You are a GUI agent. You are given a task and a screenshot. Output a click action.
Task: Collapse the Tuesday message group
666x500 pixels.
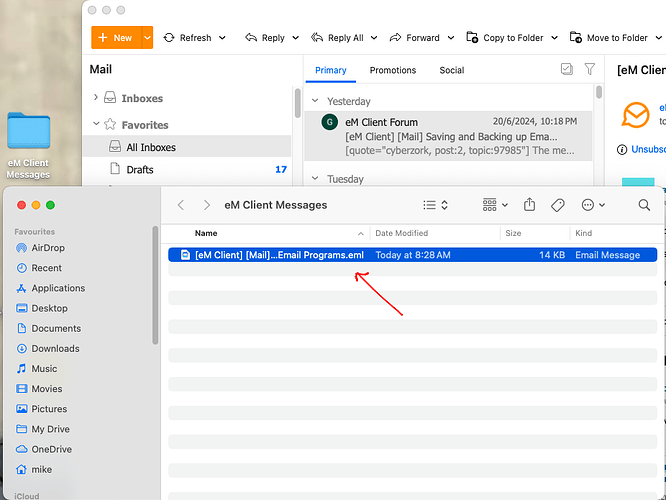pyautogui.click(x=315, y=178)
